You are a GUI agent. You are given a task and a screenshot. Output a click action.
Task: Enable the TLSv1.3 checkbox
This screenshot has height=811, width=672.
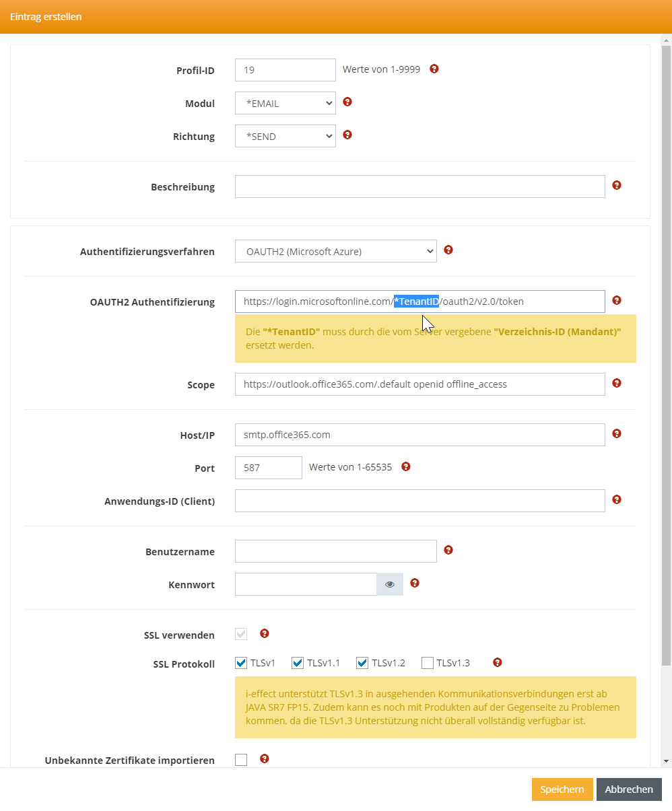(x=428, y=663)
